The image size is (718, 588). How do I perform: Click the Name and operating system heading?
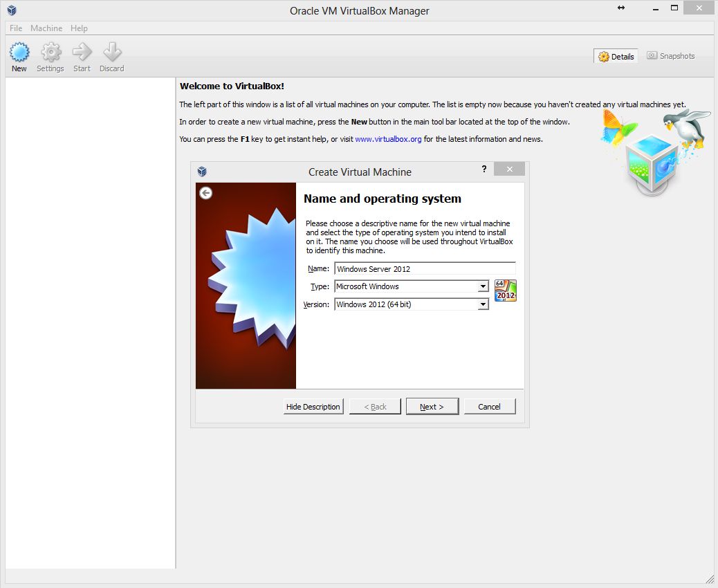coord(383,199)
